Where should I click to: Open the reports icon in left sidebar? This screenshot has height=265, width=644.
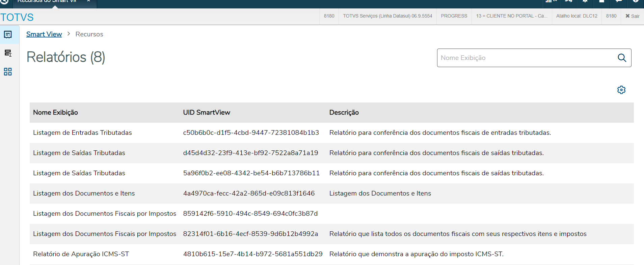click(8, 34)
